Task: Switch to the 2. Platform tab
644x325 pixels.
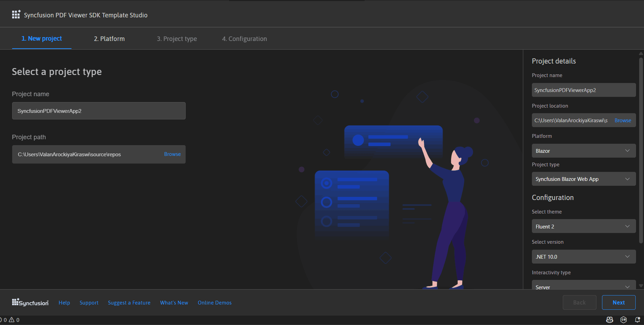Action: point(109,39)
